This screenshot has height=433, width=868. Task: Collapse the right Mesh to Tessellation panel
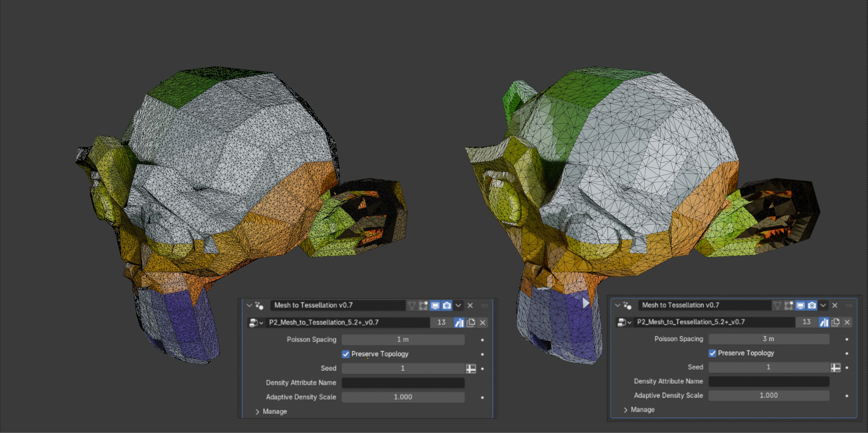pos(617,305)
